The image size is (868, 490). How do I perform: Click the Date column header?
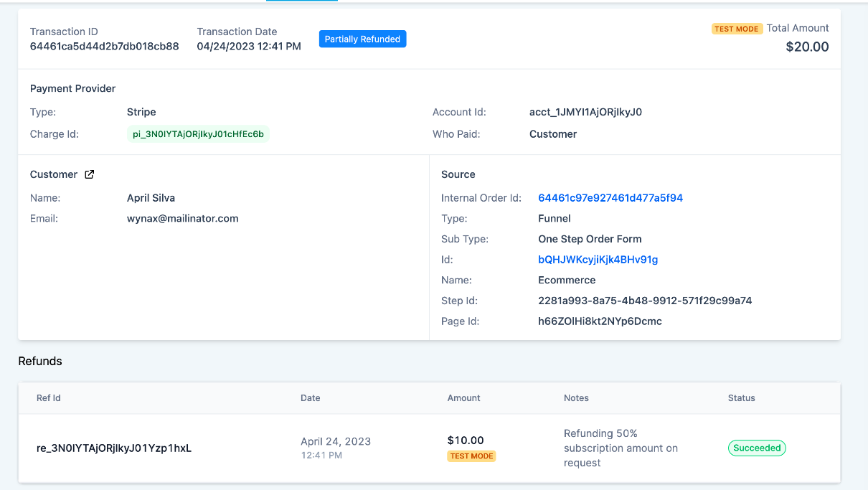click(x=311, y=398)
